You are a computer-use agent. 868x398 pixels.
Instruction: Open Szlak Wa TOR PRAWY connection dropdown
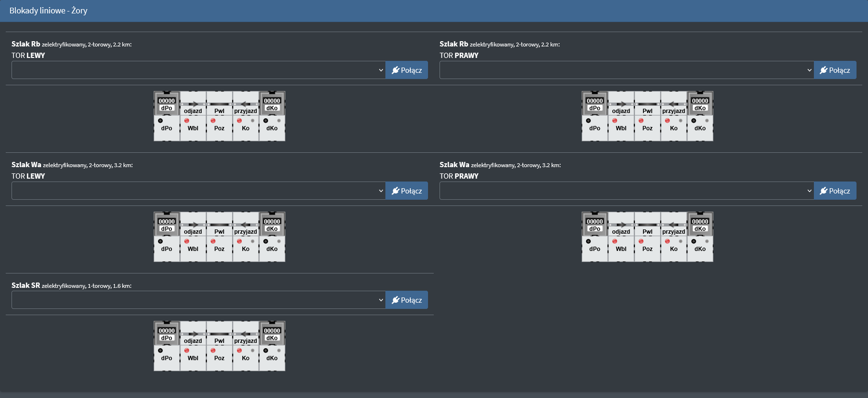click(626, 191)
